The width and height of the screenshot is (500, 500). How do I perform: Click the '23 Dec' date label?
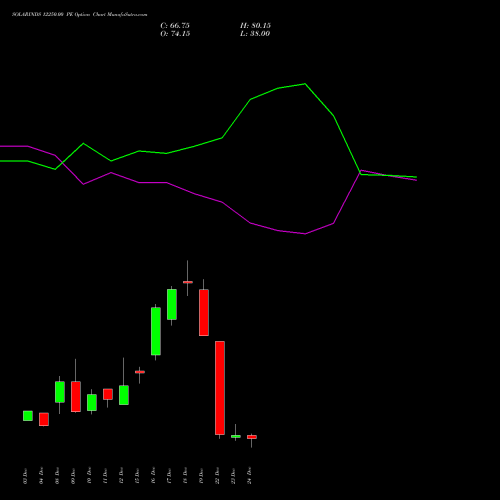coord(233,476)
